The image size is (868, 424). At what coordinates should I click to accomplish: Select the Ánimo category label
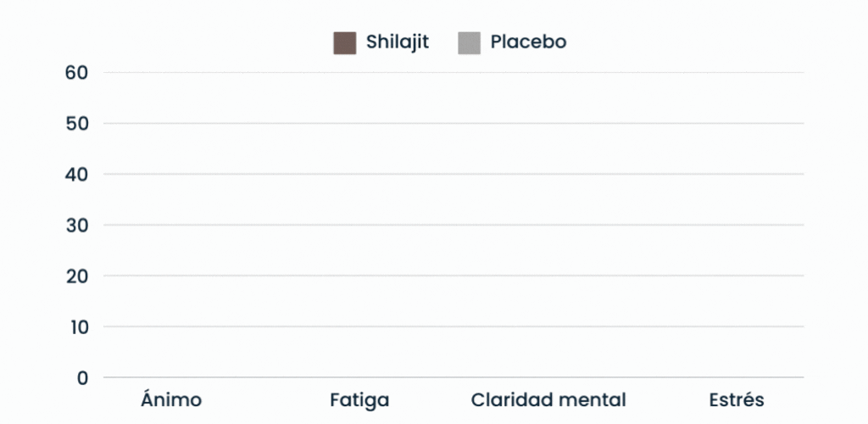click(x=171, y=400)
